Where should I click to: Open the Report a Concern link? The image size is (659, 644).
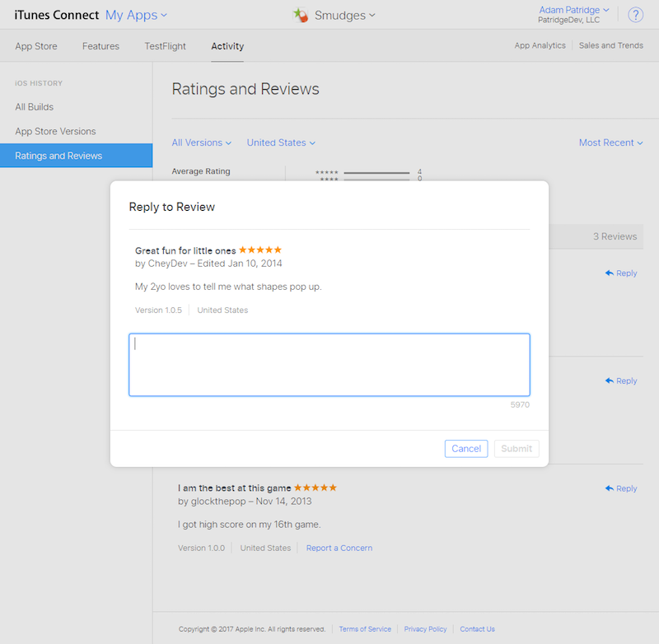339,548
